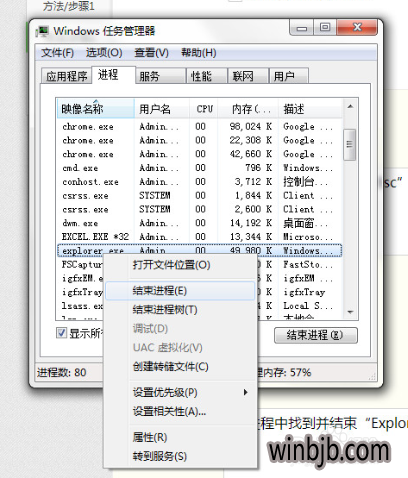Screen dimensions: 408x478
Task: Select chrome.exe row using 22,308 K
Action: coord(200,140)
